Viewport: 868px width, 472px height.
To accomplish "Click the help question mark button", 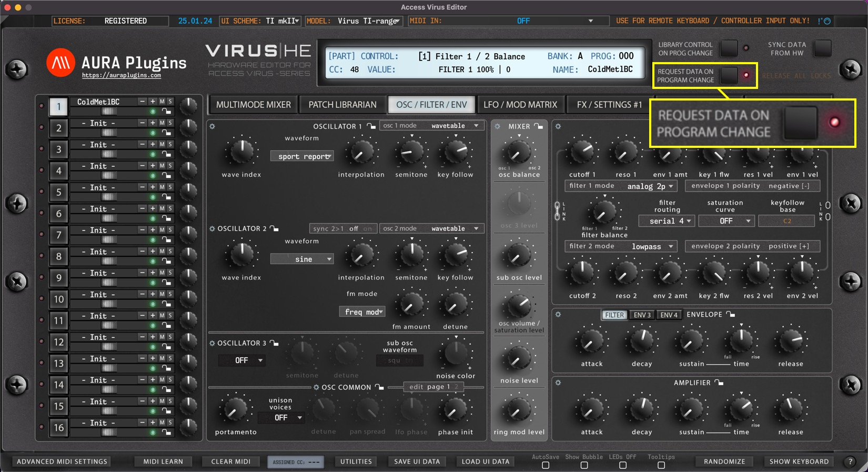I will 850,461.
